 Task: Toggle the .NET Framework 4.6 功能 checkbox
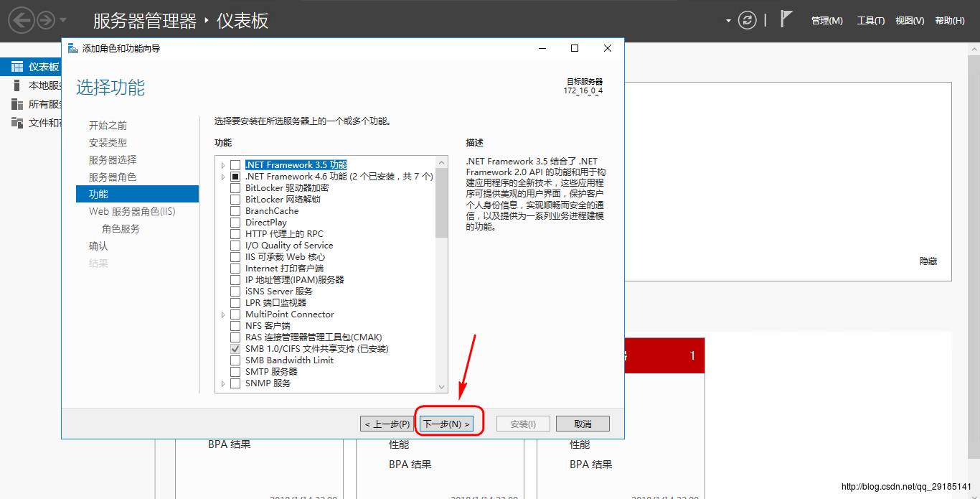[x=235, y=177]
